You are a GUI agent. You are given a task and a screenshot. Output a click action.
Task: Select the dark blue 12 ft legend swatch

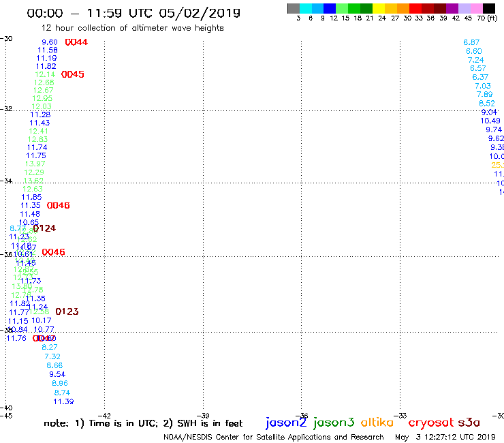pyautogui.click(x=330, y=8)
